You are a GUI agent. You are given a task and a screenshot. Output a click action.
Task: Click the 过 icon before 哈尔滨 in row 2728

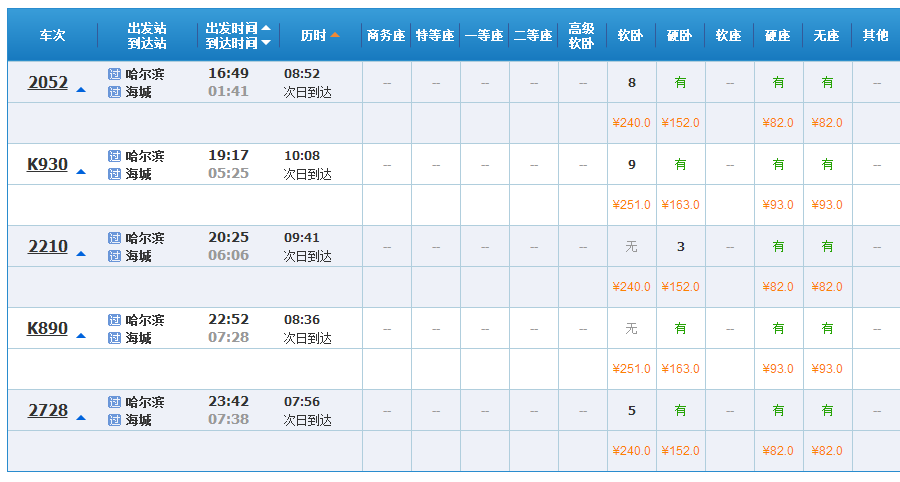click(114, 402)
